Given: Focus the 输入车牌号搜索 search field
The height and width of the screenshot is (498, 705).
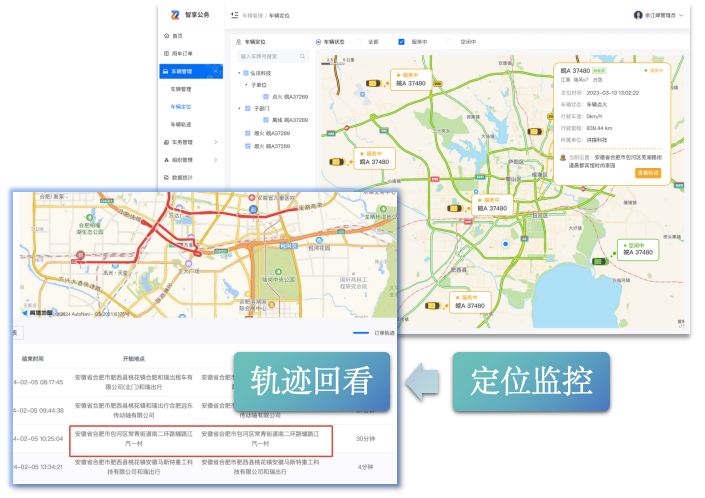Looking at the screenshot, I should [272, 56].
